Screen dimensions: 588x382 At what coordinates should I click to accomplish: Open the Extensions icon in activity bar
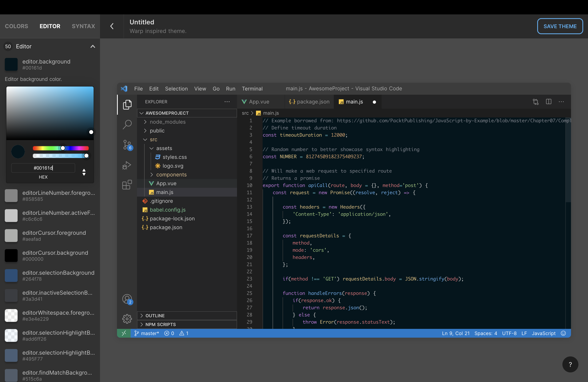pos(127,185)
